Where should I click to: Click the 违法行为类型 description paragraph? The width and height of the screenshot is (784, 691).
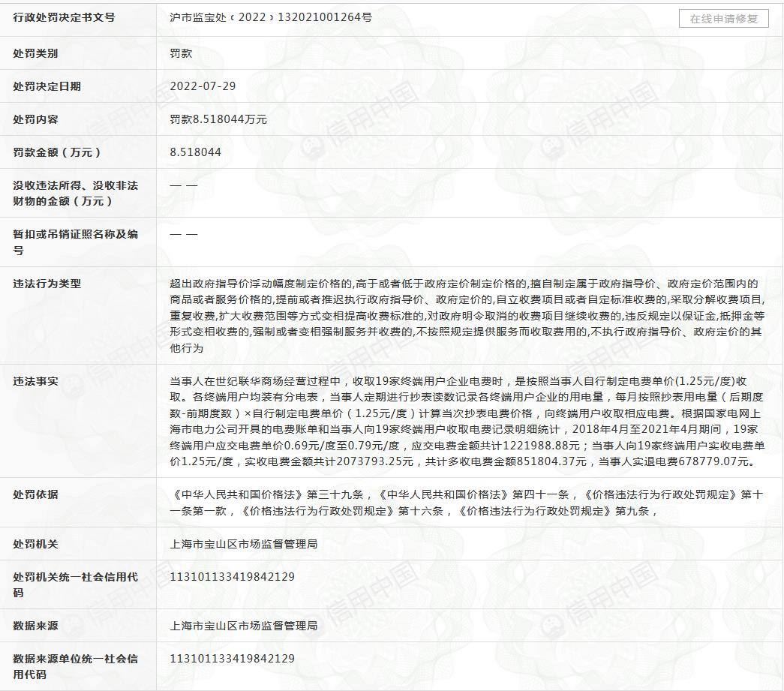click(465, 316)
